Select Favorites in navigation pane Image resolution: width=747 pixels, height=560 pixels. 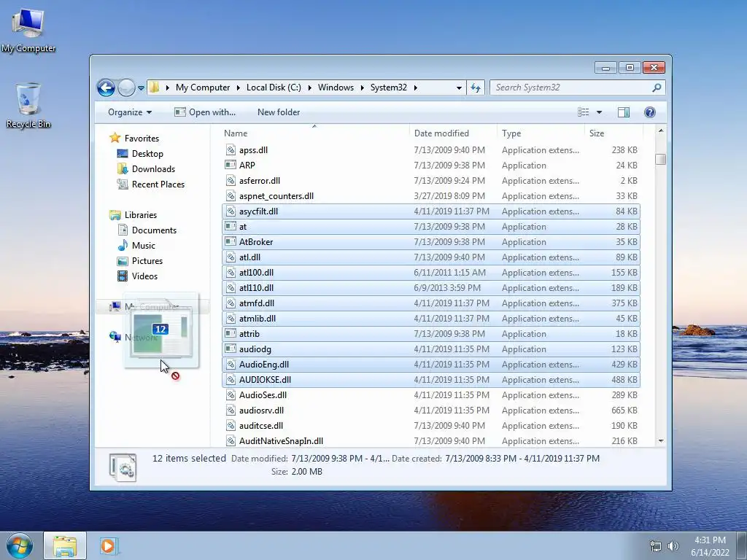pos(142,139)
